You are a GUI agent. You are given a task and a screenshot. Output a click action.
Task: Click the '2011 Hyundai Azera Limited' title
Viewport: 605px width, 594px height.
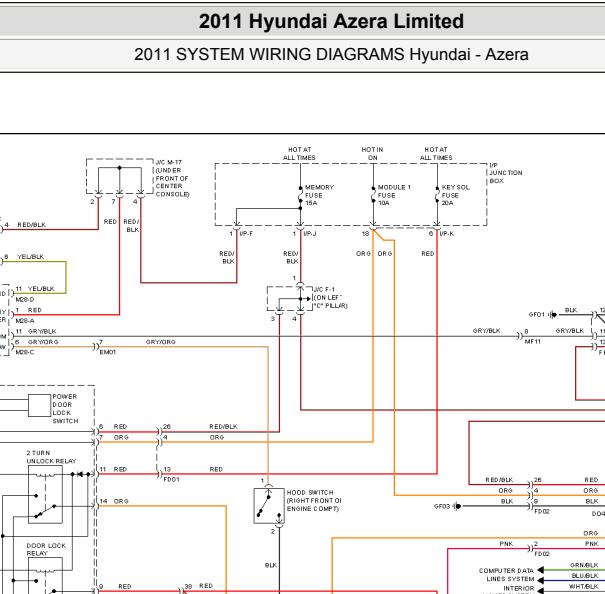pos(331,21)
